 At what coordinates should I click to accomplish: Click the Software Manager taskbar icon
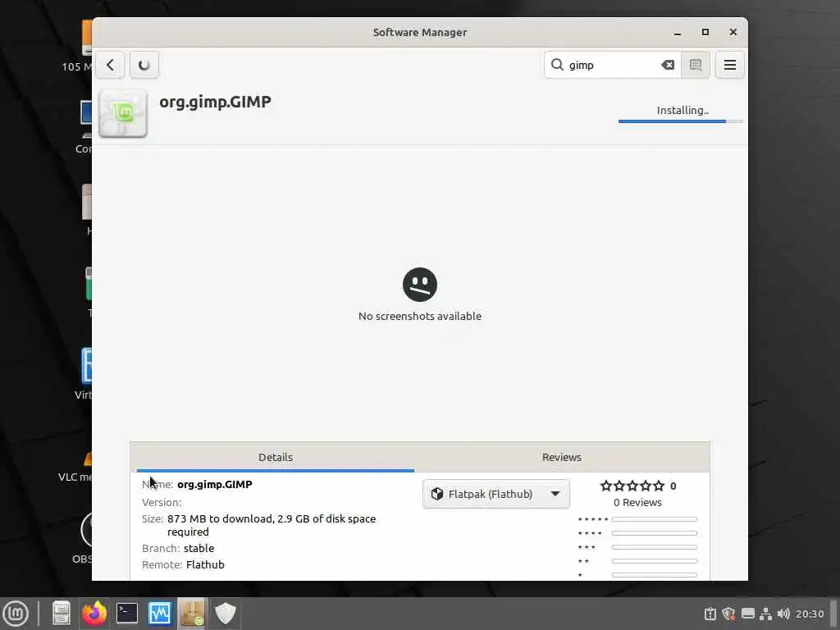pyautogui.click(x=192, y=614)
